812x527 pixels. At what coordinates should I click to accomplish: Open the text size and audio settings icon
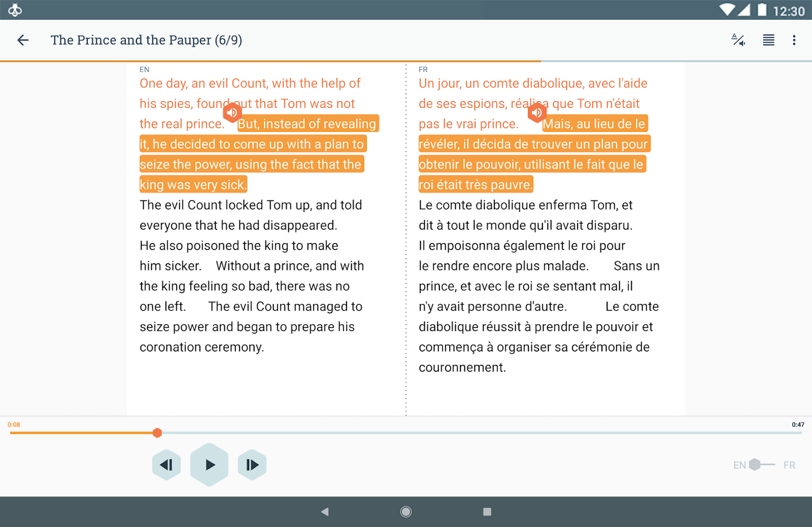click(x=738, y=40)
